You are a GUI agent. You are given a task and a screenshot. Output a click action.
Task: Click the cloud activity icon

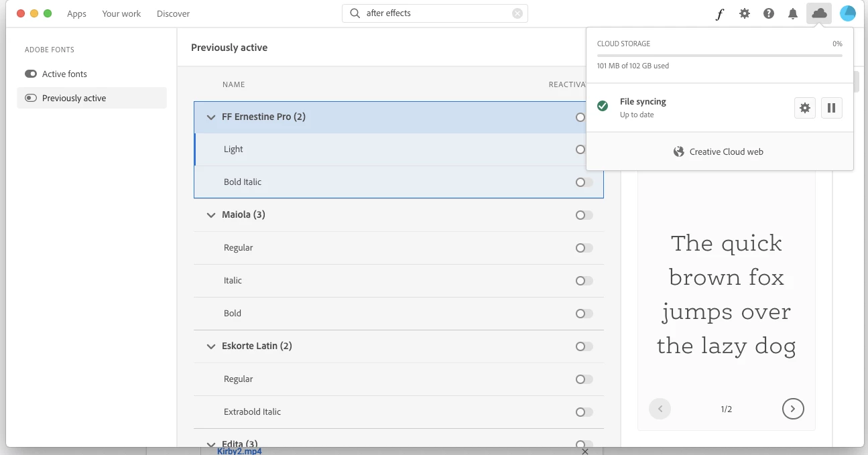point(819,13)
